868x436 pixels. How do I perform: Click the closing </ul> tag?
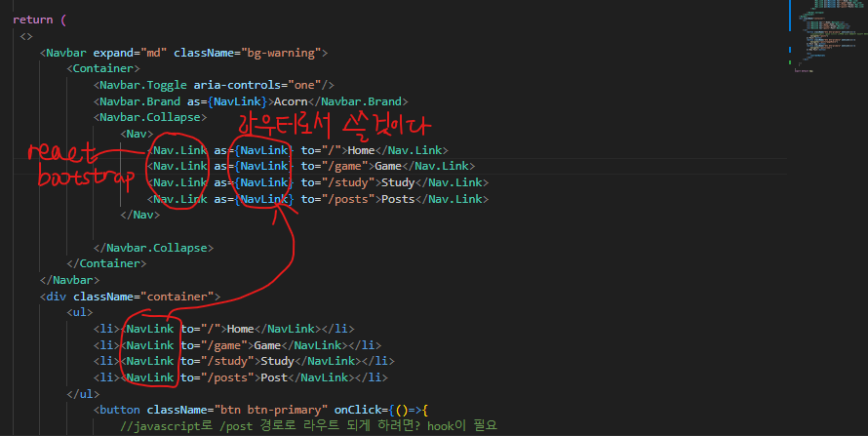coord(83,394)
